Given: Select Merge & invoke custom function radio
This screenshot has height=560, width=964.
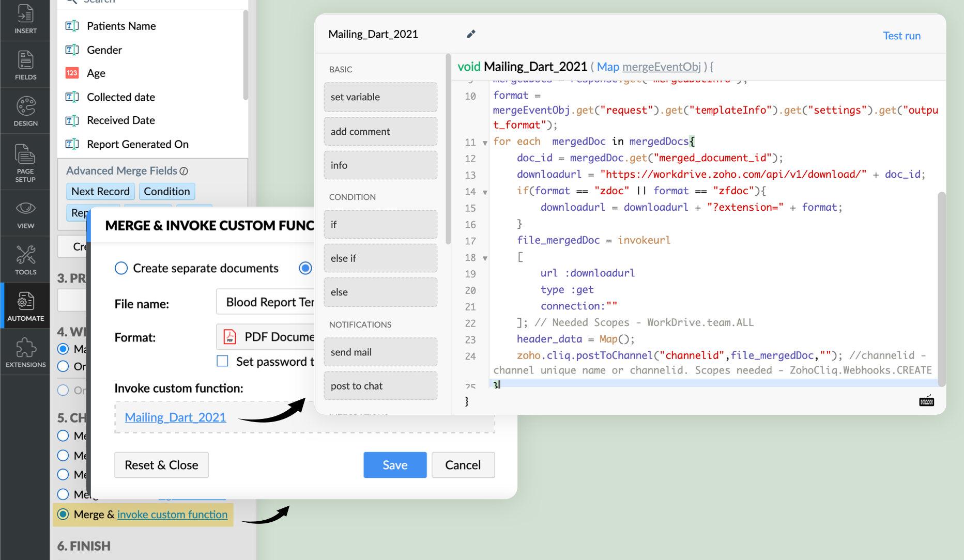Looking at the screenshot, I should [63, 515].
